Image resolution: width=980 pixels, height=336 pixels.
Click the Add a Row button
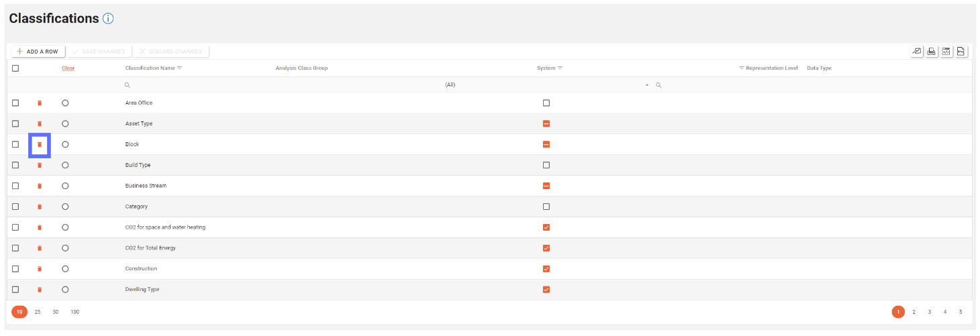tap(38, 52)
